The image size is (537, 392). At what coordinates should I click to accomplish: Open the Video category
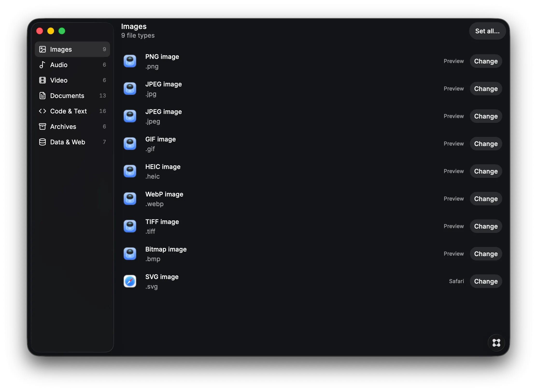(72, 80)
